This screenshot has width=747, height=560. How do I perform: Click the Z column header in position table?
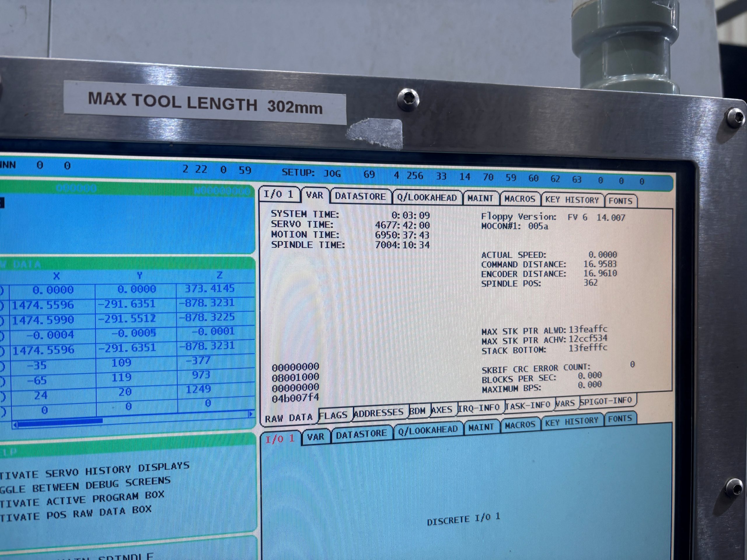pyautogui.click(x=220, y=275)
